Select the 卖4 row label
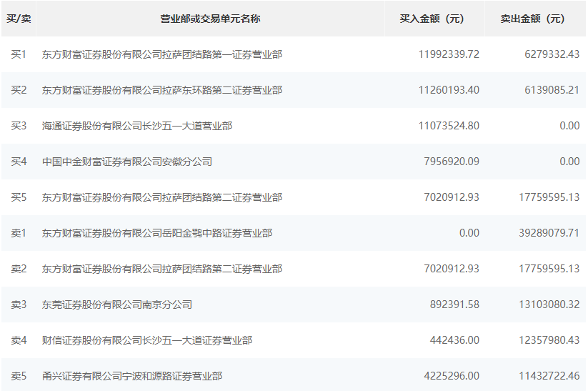This screenshot has height=391, width=588. pyautogui.click(x=19, y=340)
